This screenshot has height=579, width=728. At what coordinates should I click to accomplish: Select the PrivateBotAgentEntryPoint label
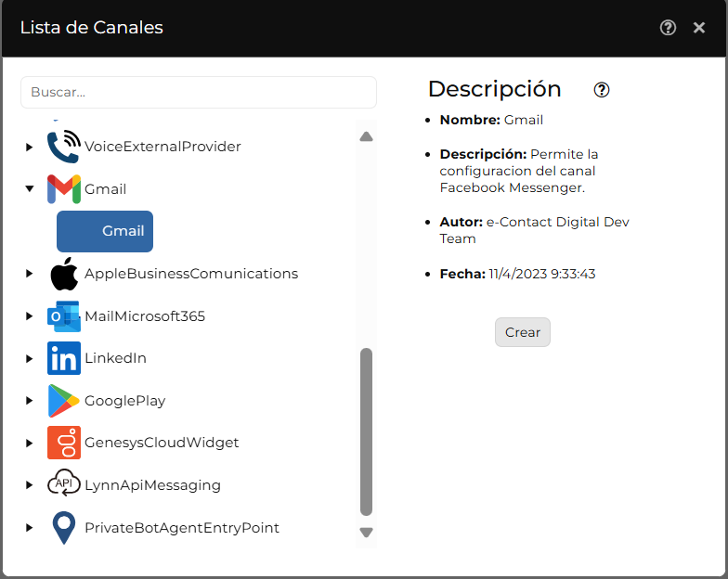pos(182,528)
